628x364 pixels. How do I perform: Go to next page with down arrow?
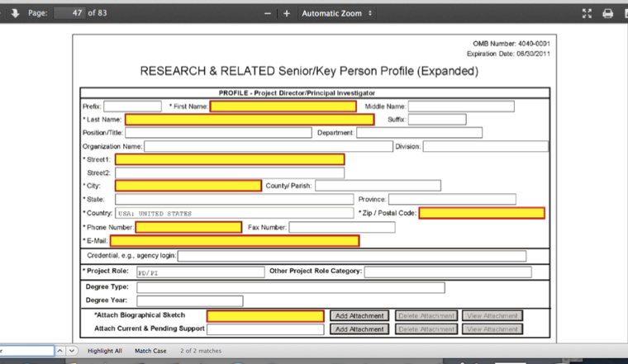click(x=15, y=13)
